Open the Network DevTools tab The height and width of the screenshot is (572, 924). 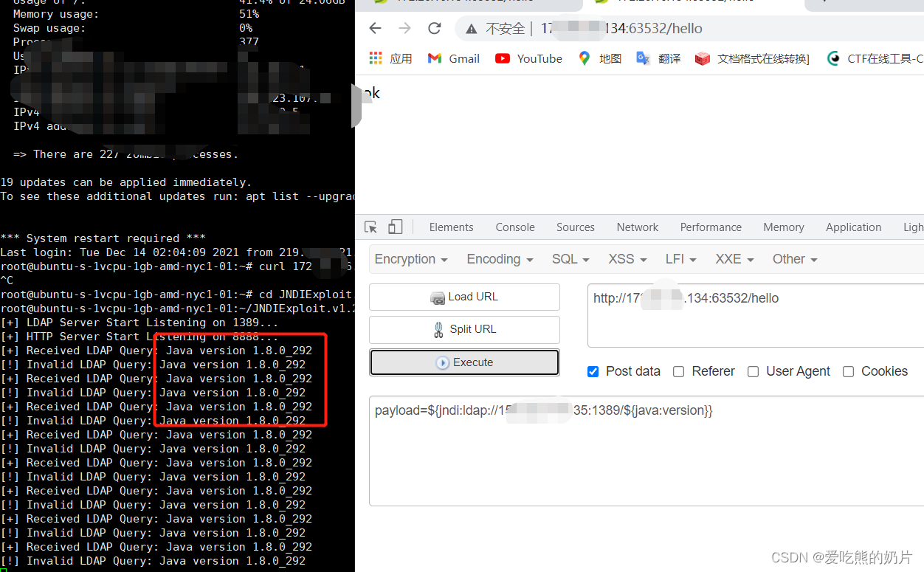638,227
